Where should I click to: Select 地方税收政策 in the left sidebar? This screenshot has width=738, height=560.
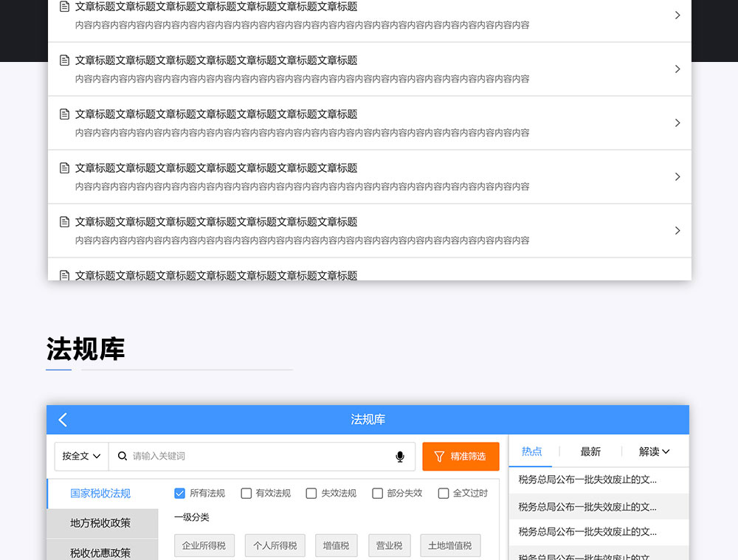coord(100,523)
